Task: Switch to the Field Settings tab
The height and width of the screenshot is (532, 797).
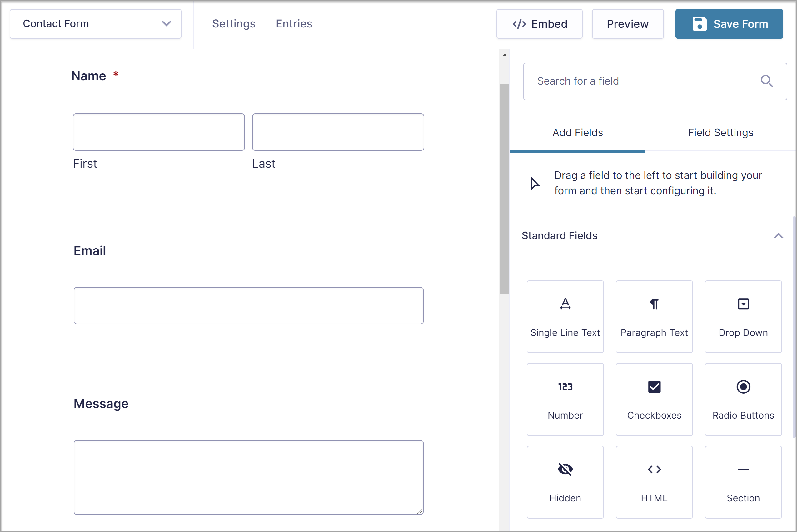Action: (x=721, y=133)
